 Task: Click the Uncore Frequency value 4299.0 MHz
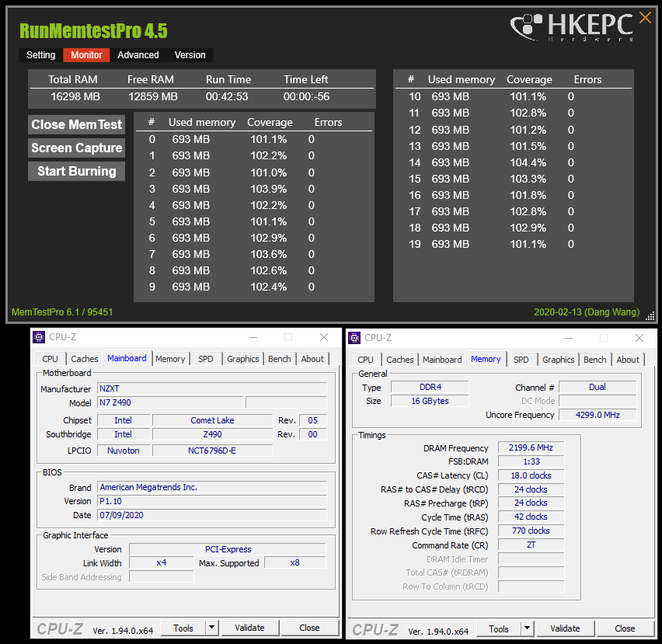pos(598,415)
